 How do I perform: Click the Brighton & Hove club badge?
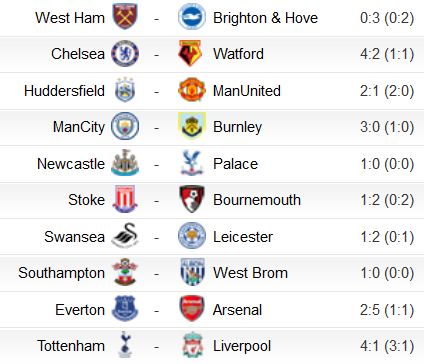(192, 17)
